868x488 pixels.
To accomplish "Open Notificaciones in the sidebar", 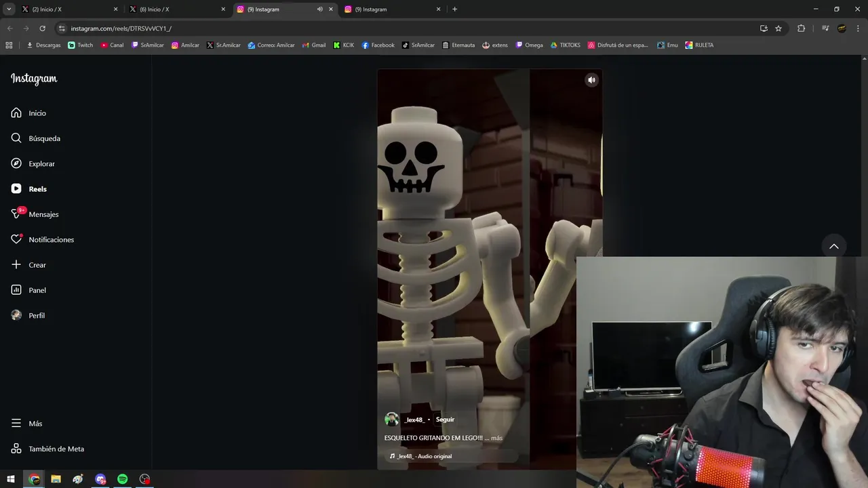I will (42, 240).
